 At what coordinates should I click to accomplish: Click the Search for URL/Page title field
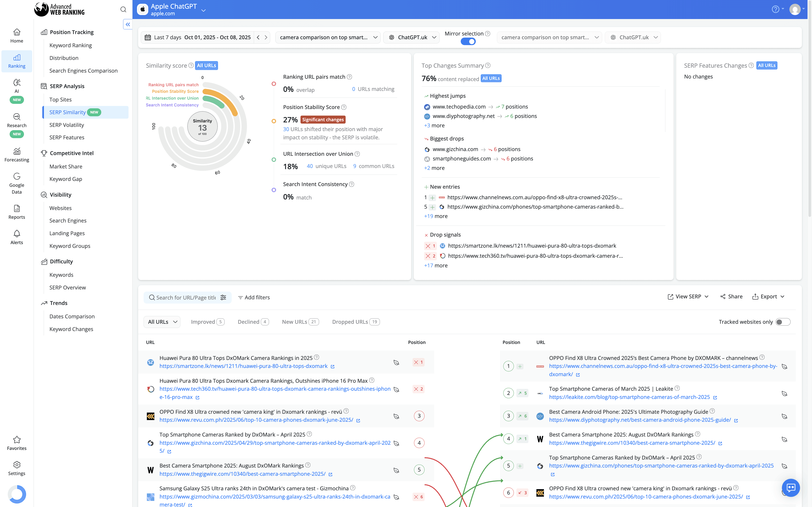[x=186, y=297]
